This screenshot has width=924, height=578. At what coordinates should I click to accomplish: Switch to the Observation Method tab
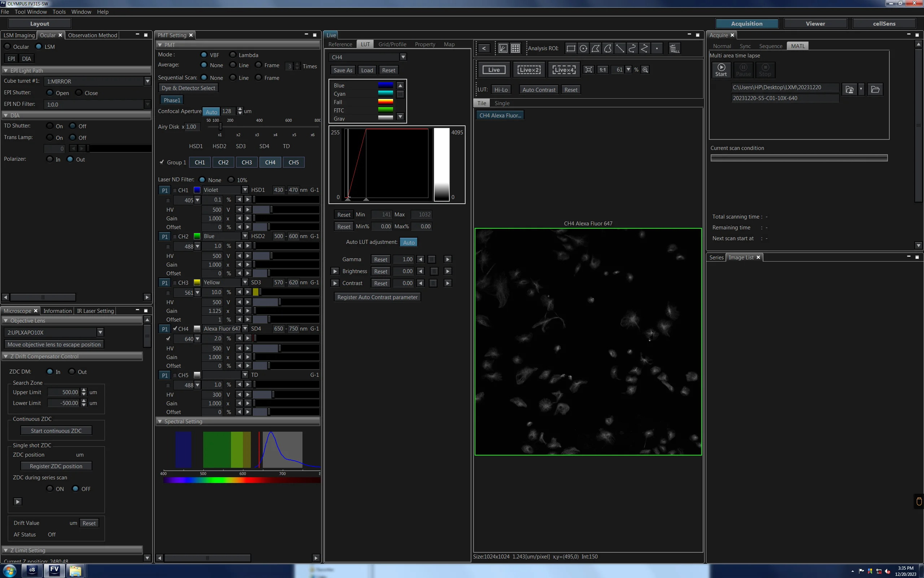(92, 35)
